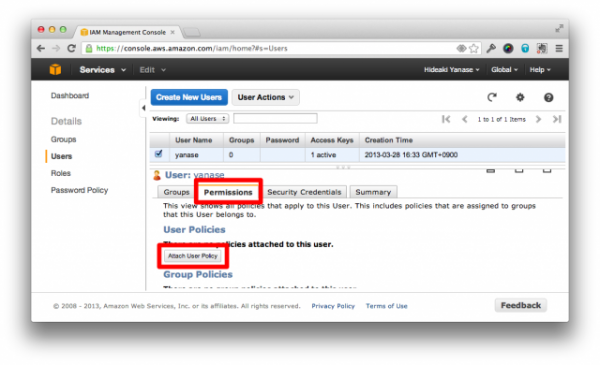The width and height of the screenshot is (600, 365).
Task: Click the fullscreen arrows at window corner
Action: point(559,28)
